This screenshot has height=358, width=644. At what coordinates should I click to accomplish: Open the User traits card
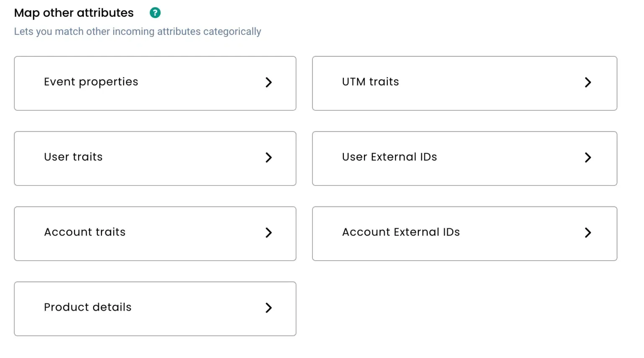(155, 159)
